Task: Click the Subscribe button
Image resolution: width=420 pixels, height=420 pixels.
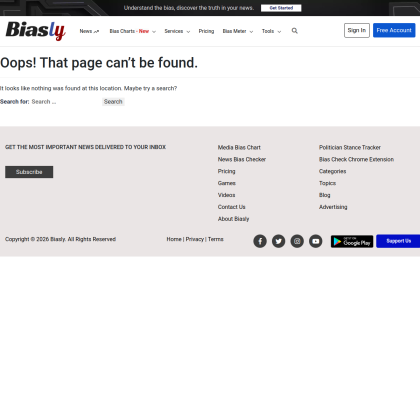Action: click(x=29, y=172)
